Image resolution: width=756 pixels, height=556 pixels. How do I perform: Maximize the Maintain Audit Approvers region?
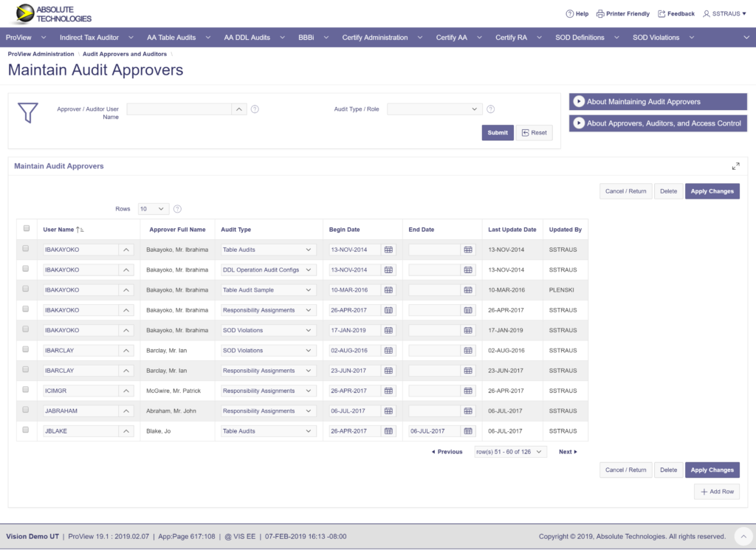pos(736,166)
